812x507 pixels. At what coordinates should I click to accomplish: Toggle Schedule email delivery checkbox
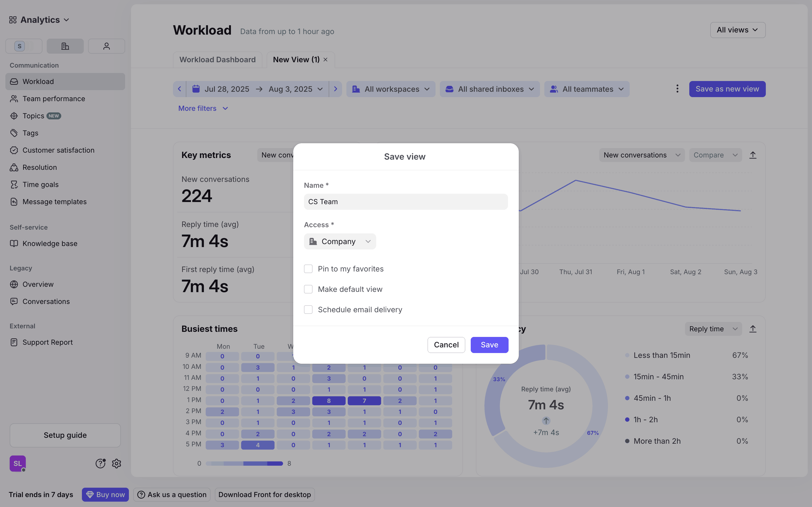pyautogui.click(x=308, y=310)
